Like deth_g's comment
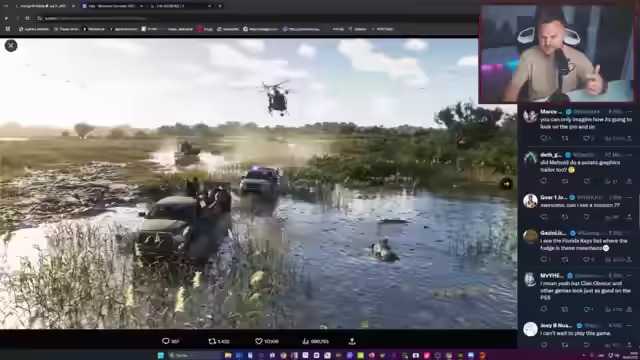This screenshot has width=640, height=360. coord(587,181)
